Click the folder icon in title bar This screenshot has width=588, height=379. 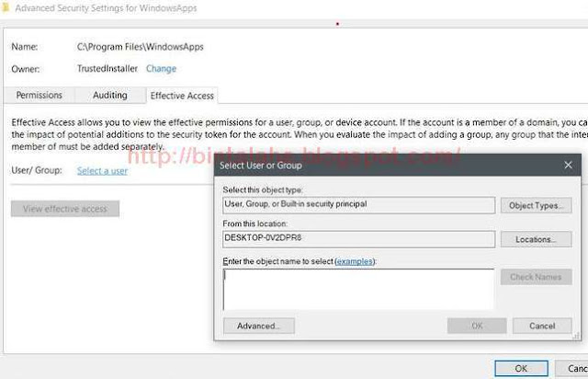coord(5,8)
